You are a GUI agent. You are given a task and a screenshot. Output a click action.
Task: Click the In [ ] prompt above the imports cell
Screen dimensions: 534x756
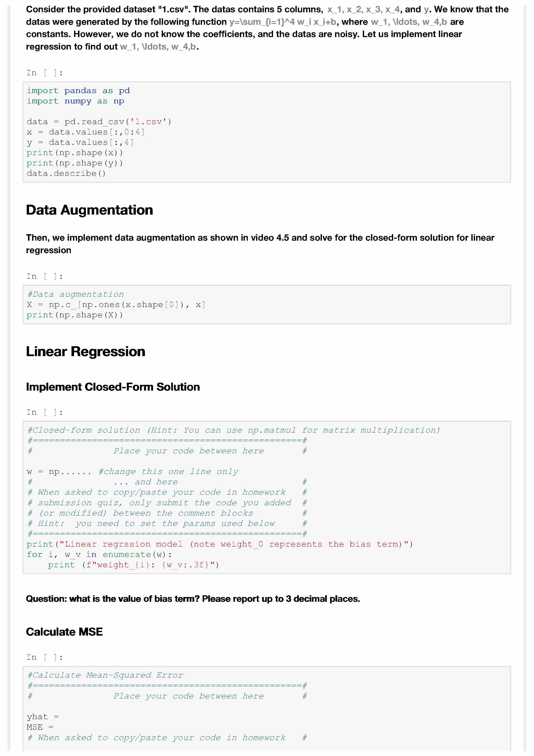click(x=44, y=73)
